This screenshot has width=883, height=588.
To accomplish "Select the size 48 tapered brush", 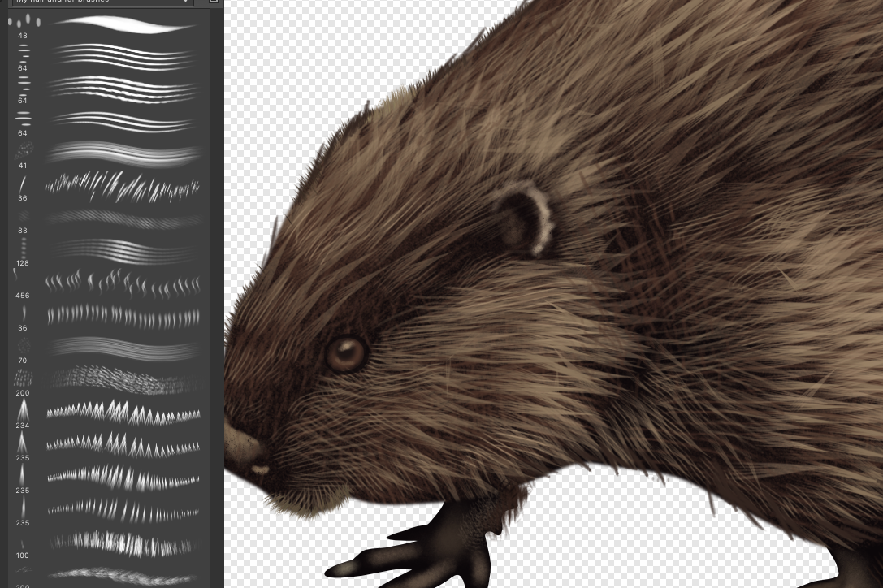I will click(x=122, y=24).
